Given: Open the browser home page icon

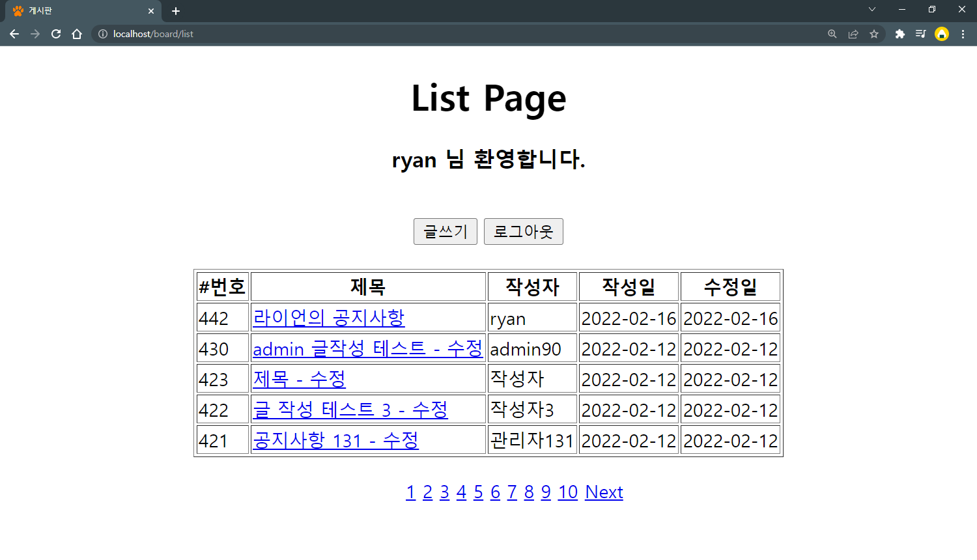Looking at the screenshot, I should click(77, 34).
